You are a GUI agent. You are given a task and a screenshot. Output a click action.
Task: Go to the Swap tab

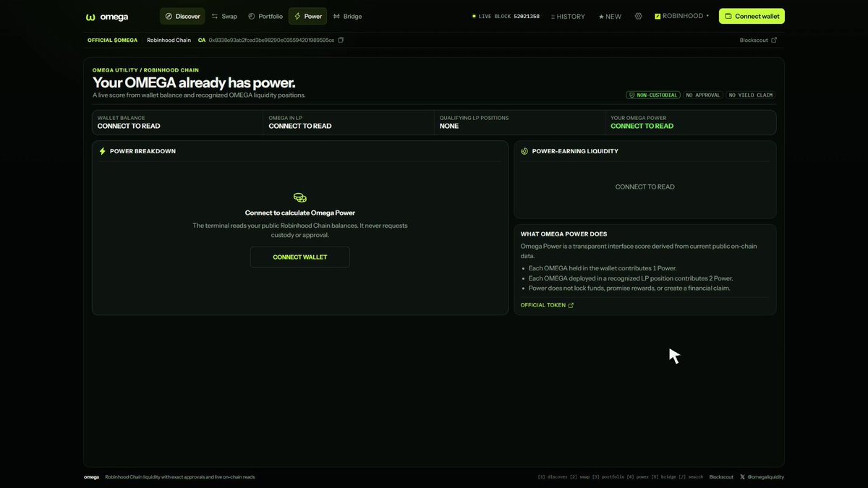(x=224, y=16)
